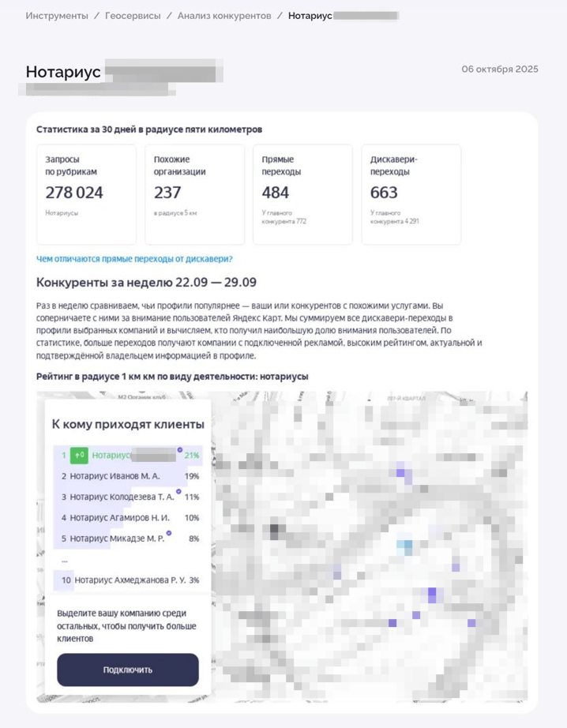
Task: Click the 484 direct visits value
Action: click(276, 193)
